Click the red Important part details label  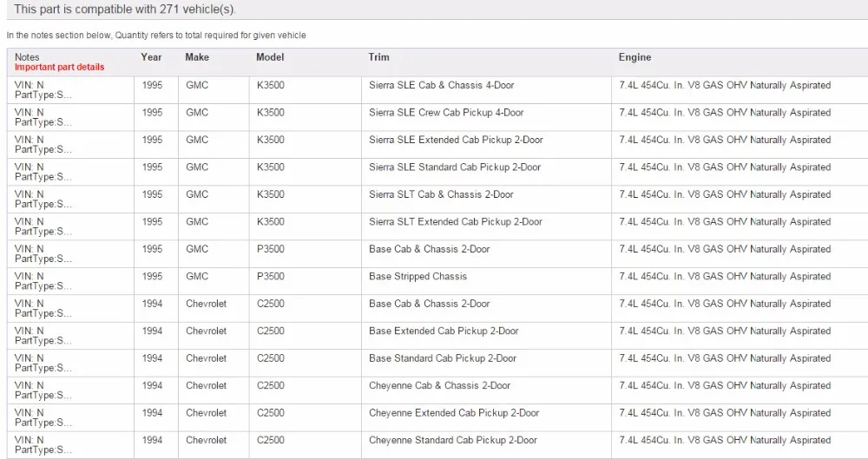pos(59,67)
